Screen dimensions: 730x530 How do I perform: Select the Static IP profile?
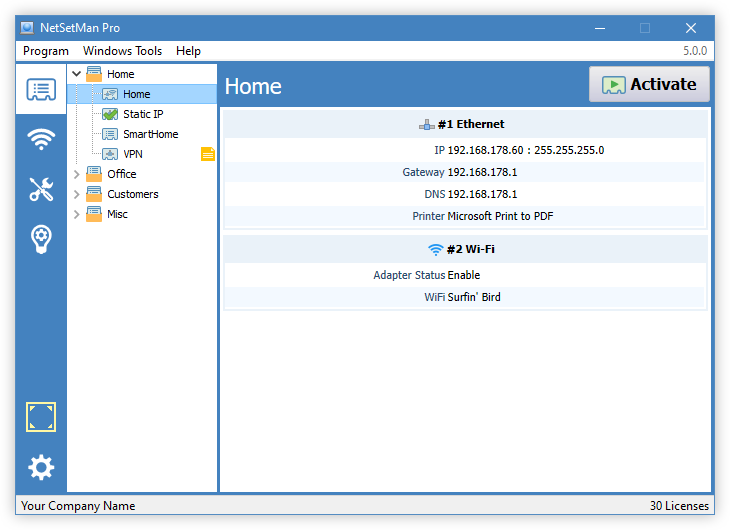pyautogui.click(x=143, y=114)
